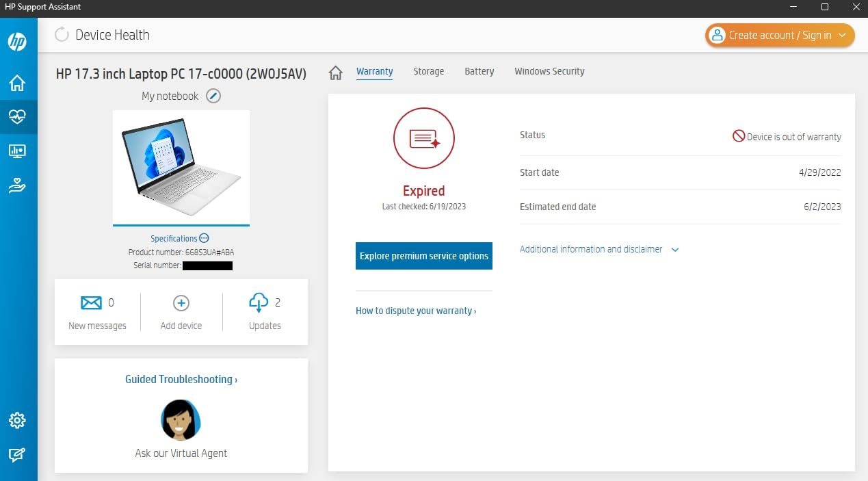Switch to the Battery tab
The height and width of the screenshot is (481, 868).
coord(479,71)
